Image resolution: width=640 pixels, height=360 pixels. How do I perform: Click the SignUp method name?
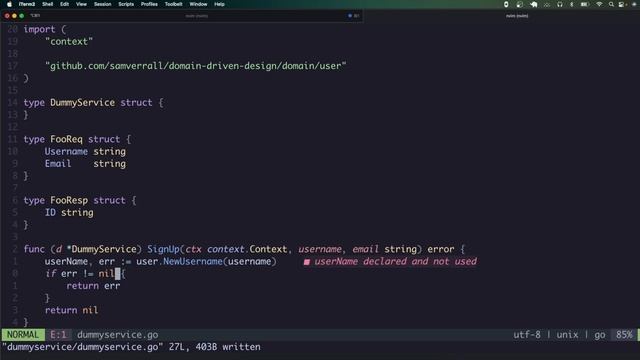[163, 249]
